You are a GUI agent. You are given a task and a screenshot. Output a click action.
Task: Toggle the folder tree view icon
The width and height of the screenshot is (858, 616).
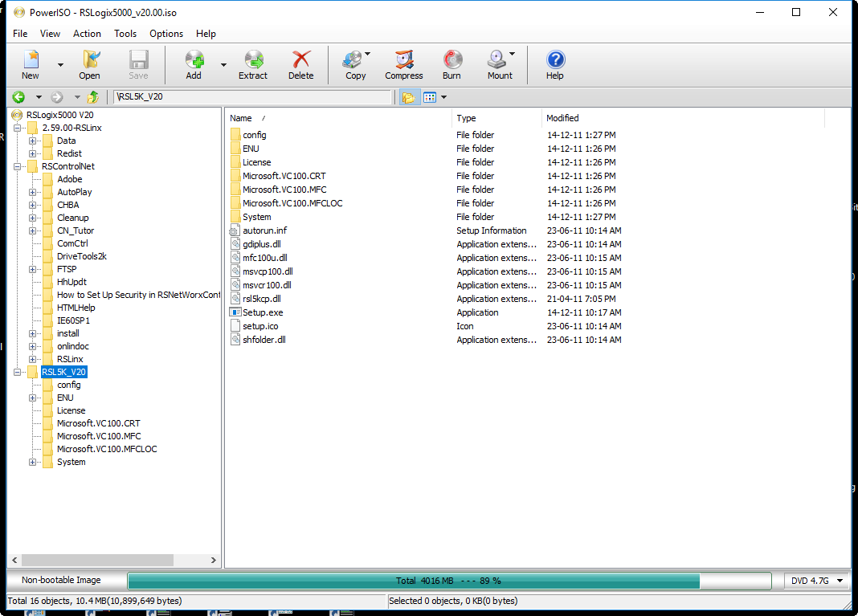click(408, 97)
